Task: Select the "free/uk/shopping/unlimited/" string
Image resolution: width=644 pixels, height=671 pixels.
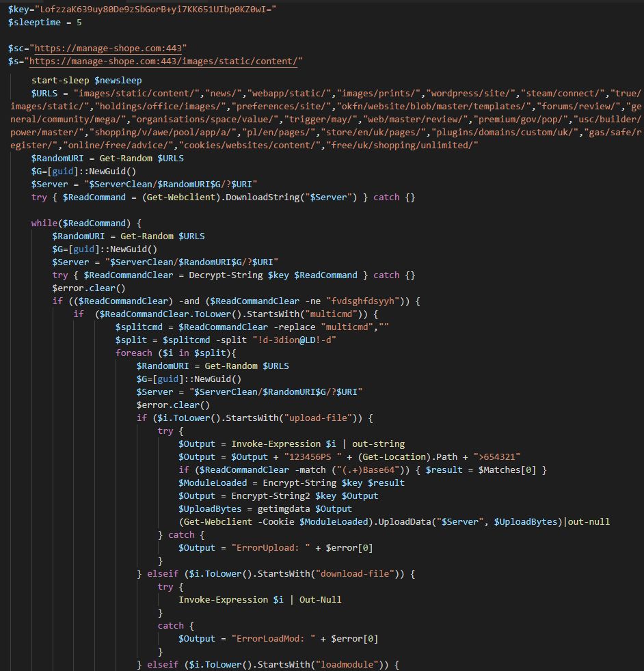Action: 402,145
